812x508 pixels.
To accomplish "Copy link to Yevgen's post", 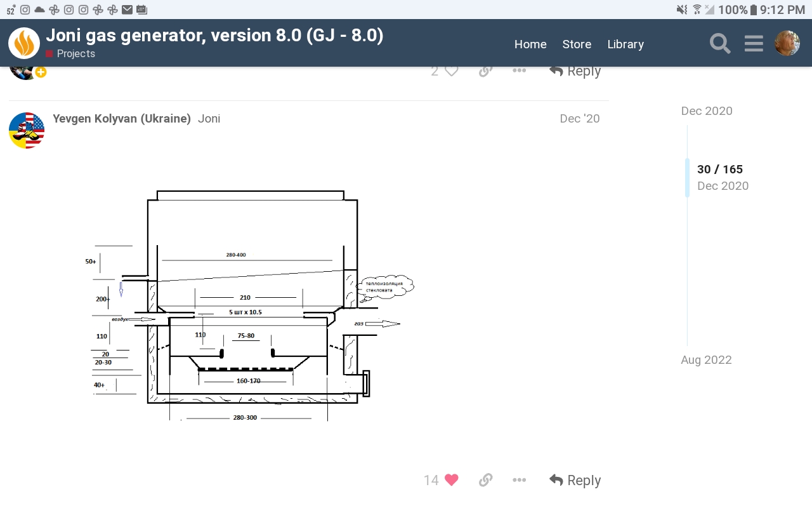I will coord(485,480).
